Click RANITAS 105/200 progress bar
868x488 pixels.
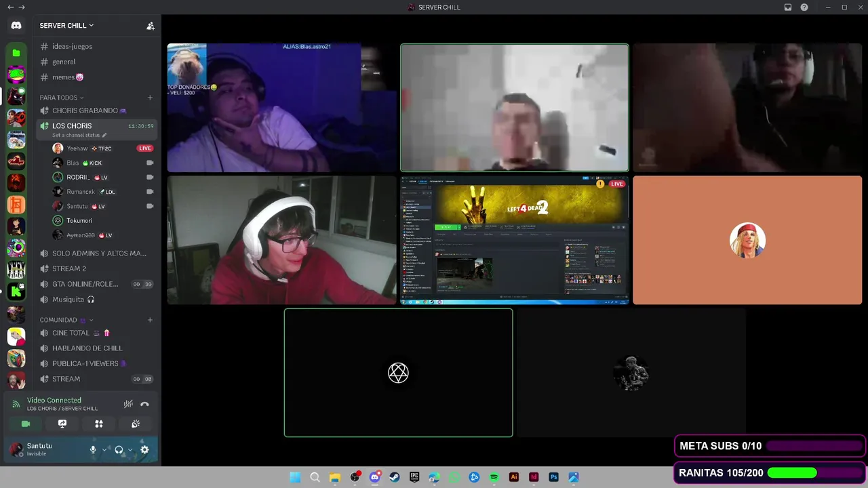click(814, 472)
